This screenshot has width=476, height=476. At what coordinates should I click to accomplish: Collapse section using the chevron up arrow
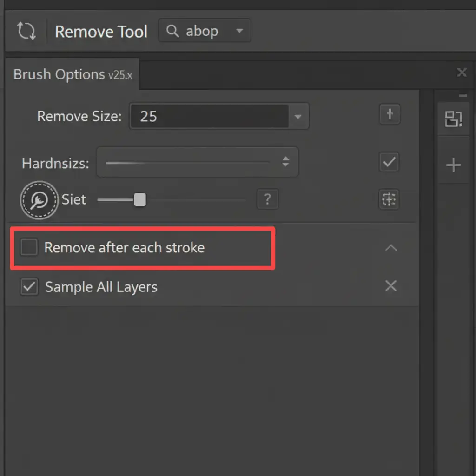click(391, 248)
